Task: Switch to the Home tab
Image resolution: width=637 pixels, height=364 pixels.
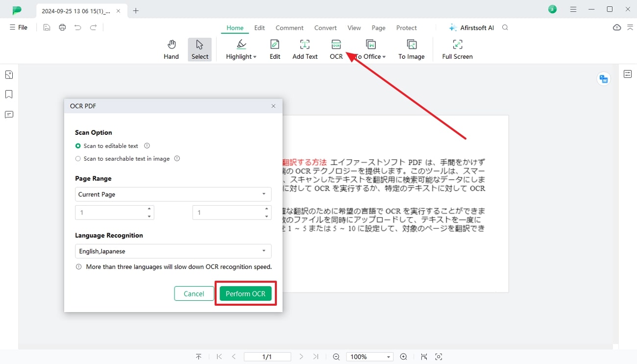Action: click(x=235, y=28)
